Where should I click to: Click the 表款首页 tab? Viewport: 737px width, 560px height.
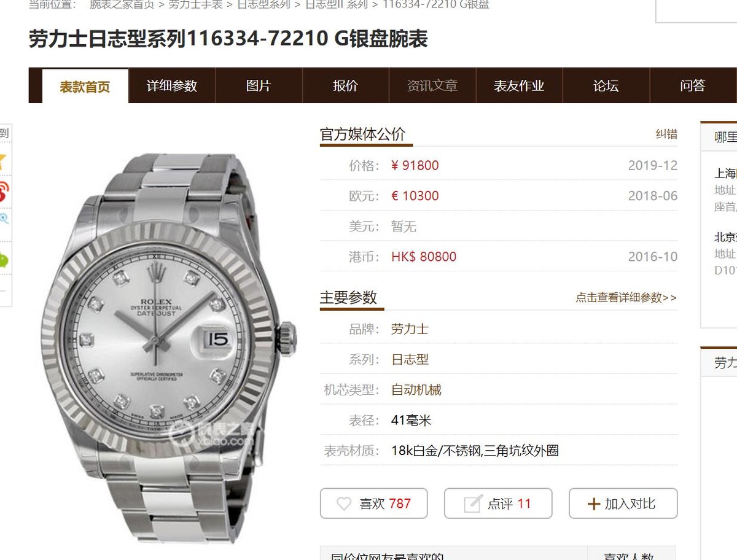tap(85, 87)
